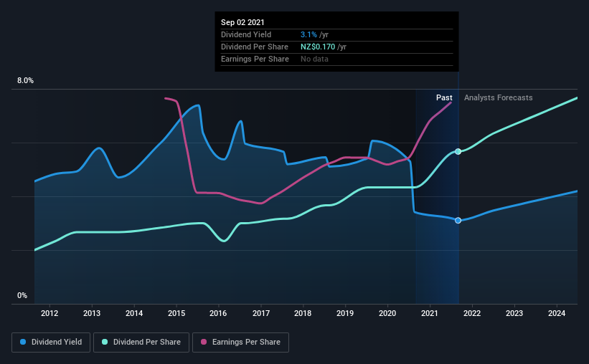Click the blue Dividend Yield legend dot
589x364 pixels.
click(23, 342)
